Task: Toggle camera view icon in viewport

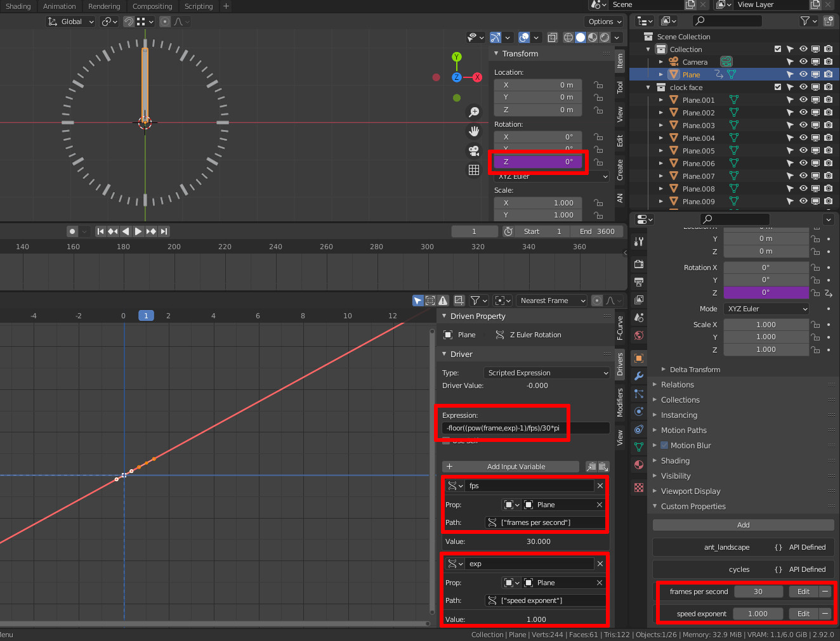Action: [x=474, y=150]
